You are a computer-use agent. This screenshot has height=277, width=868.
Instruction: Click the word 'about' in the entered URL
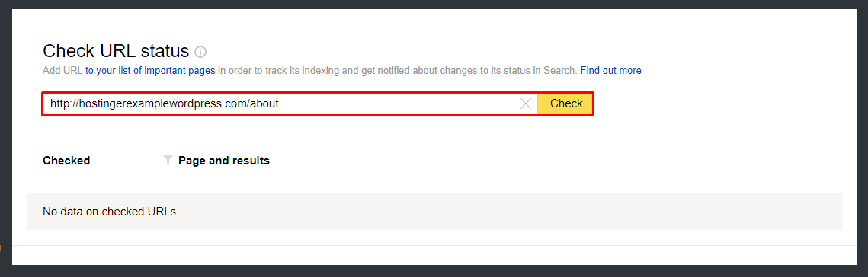coord(264,103)
